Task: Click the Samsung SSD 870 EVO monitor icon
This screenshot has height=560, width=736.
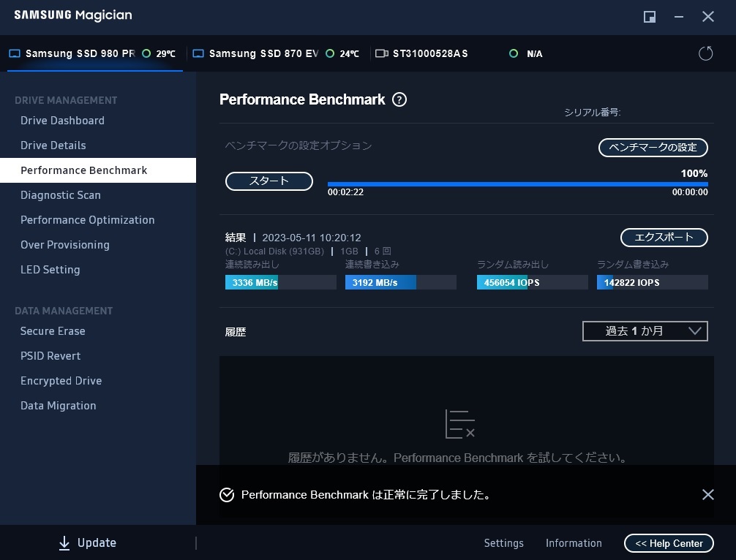Action: click(198, 53)
